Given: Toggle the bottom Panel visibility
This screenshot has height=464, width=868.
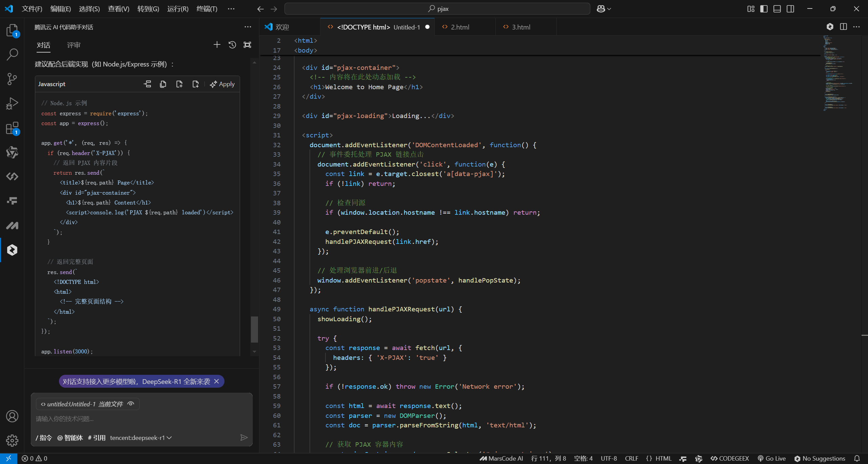Looking at the screenshot, I should [x=777, y=9].
